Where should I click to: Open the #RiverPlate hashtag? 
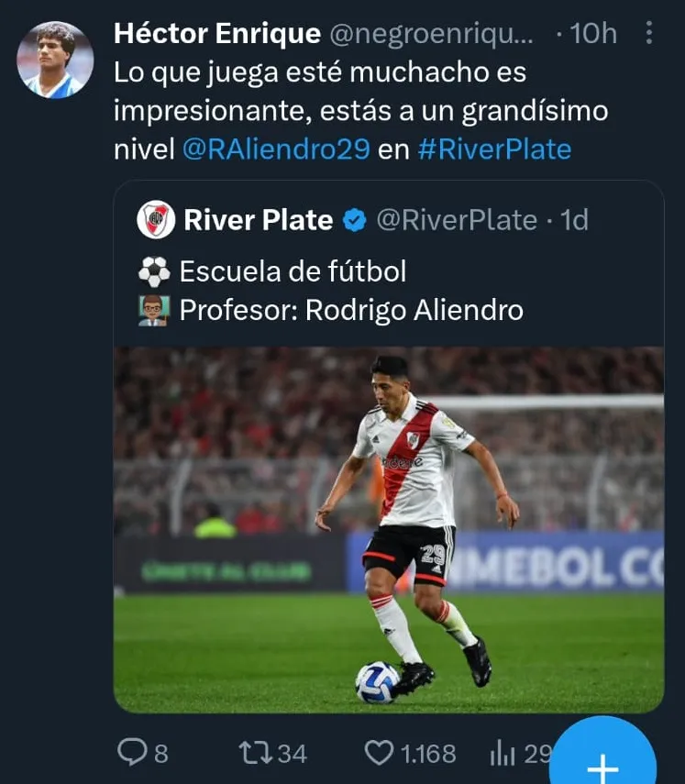coord(494,149)
